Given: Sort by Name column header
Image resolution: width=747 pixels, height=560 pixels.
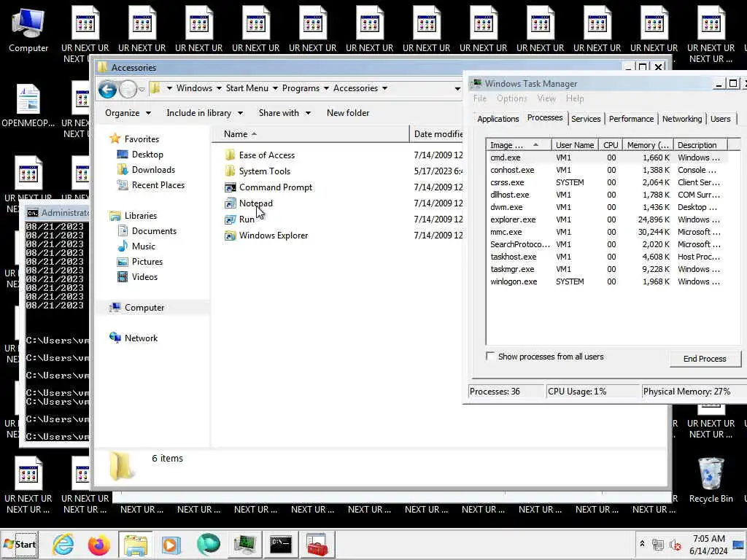Looking at the screenshot, I should 311,134.
